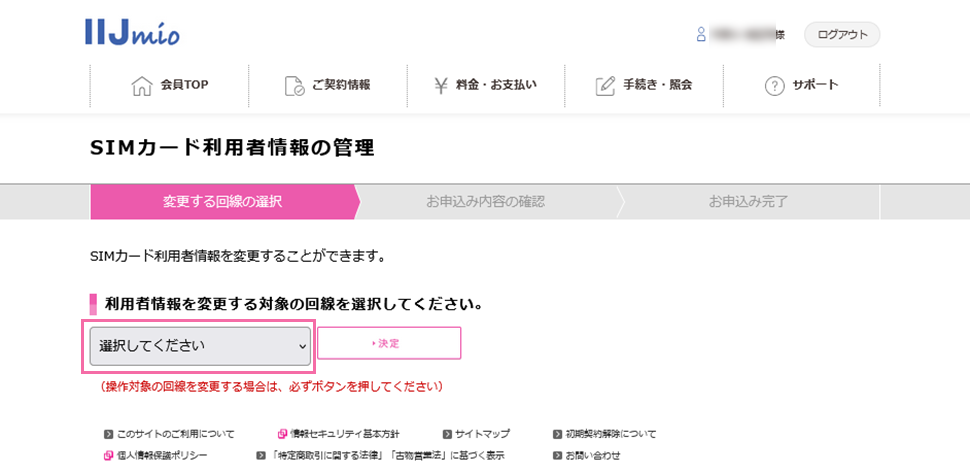The height and width of the screenshot is (473, 970).
Task: Click the external-link icon beside 情報セキュリティ基本方針
Action: pos(282,434)
